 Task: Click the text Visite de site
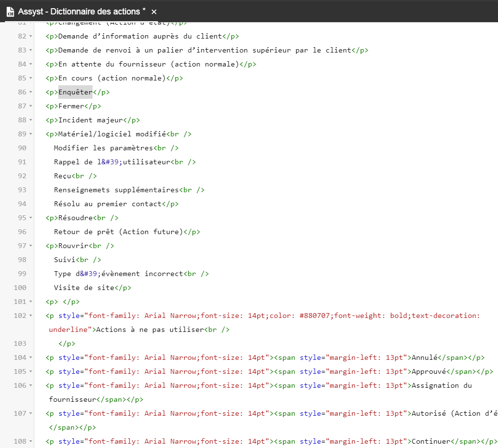click(x=84, y=288)
